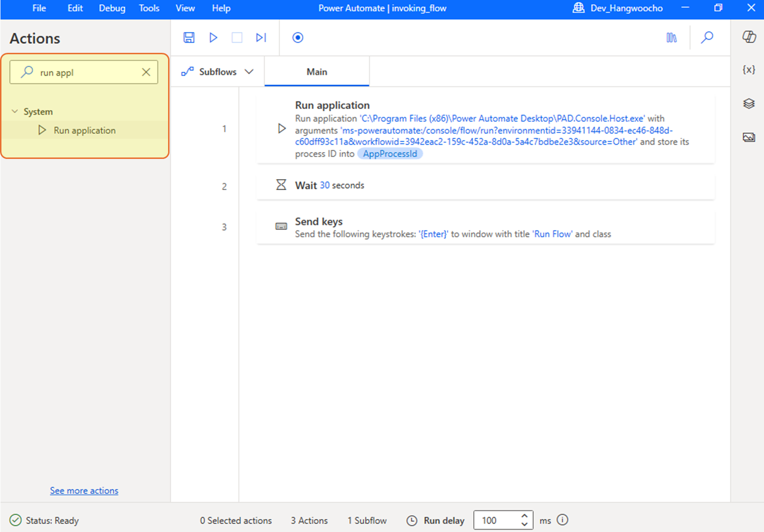Viewport: 764px width, 532px height.
Task: Run next action with the step icon
Action: (261, 37)
